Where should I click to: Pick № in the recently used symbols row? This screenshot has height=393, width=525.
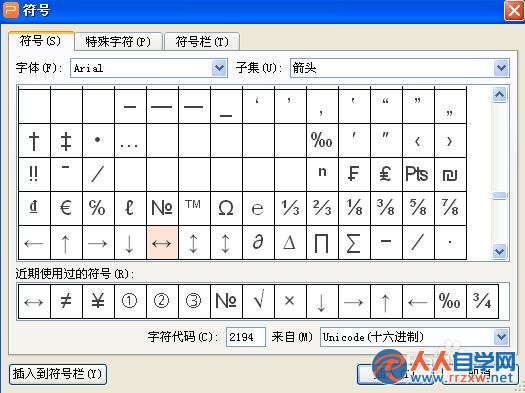click(226, 301)
